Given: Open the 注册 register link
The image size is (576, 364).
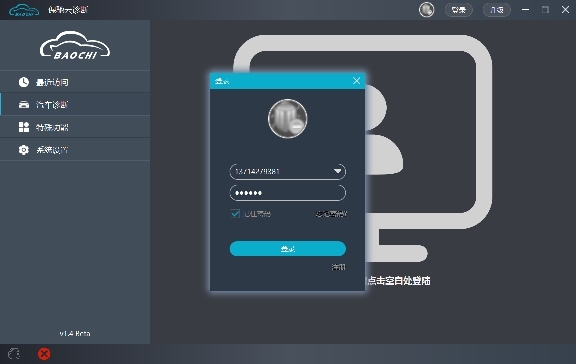Looking at the screenshot, I should pos(338,267).
